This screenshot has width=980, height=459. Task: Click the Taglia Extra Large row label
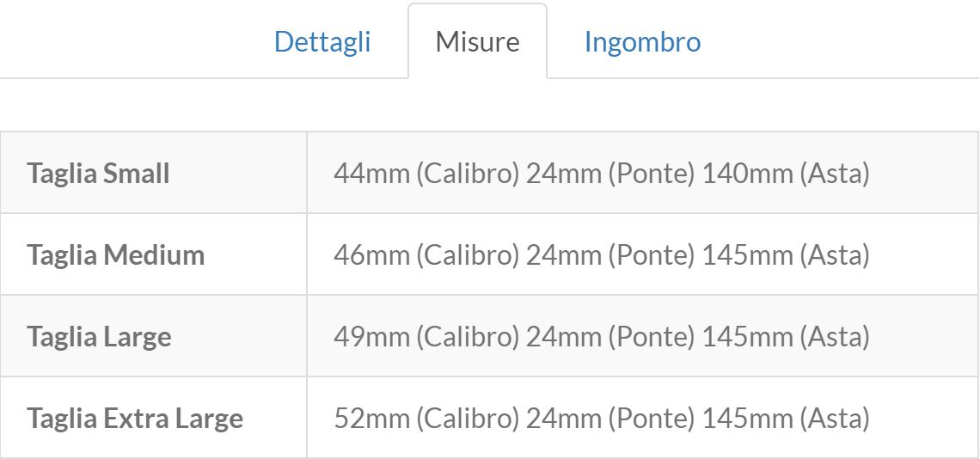click(135, 419)
